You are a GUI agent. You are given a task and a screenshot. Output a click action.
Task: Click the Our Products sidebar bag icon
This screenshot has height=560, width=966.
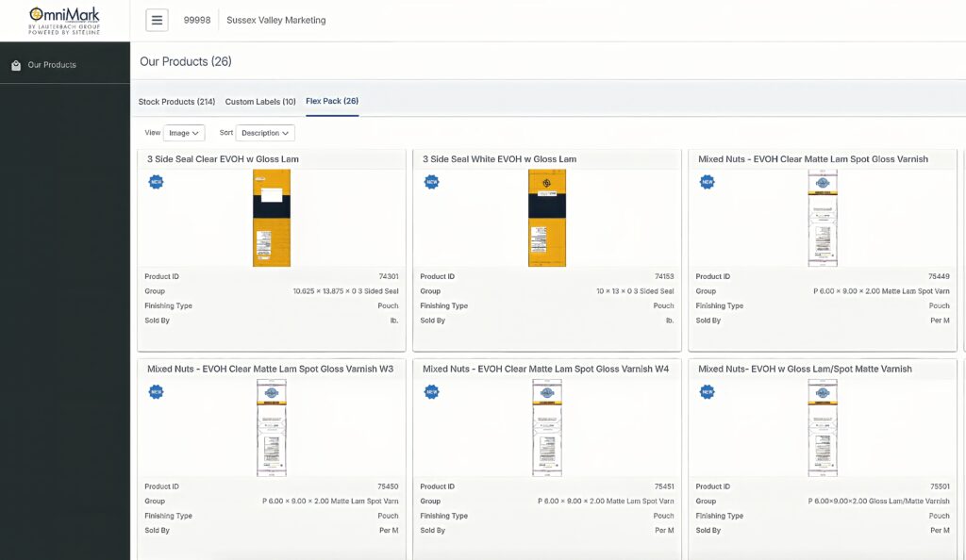tap(16, 65)
